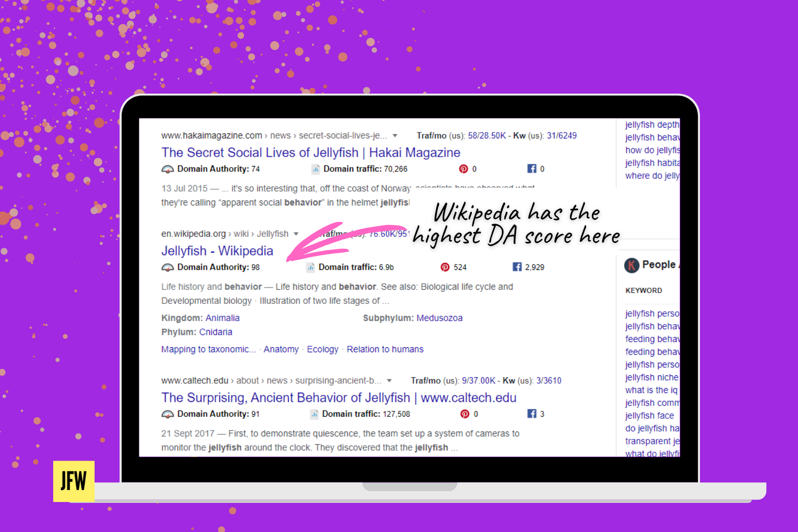Select sidebar keyword transparent je

pyautogui.click(x=652, y=441)
